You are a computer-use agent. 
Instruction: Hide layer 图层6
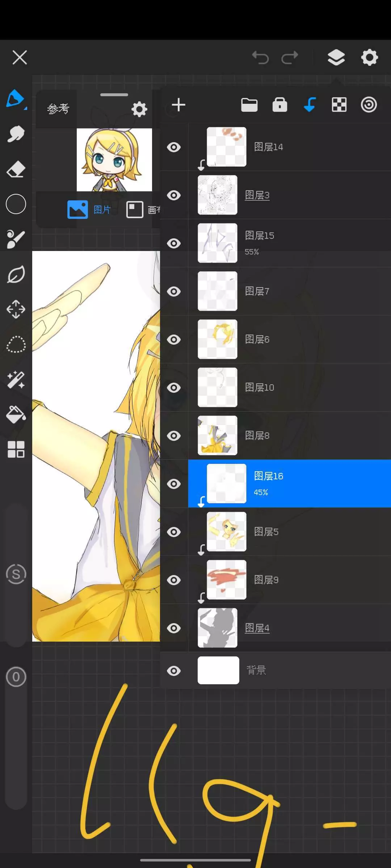[x=174, y=340]
